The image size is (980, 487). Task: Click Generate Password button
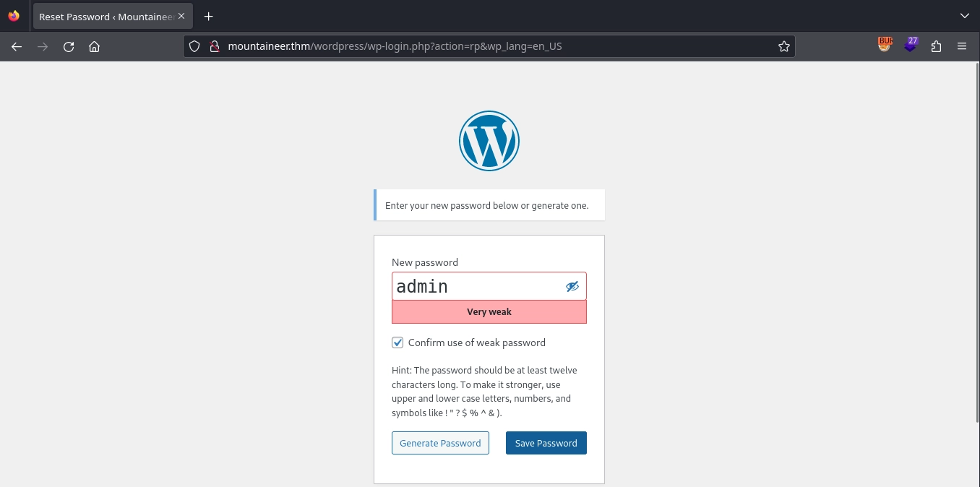[440, 443]
